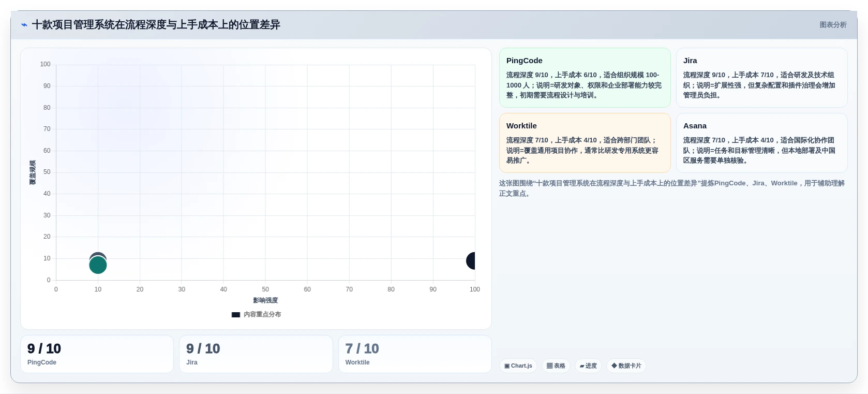Click the 覆盖规模 y-axis label

33,172
